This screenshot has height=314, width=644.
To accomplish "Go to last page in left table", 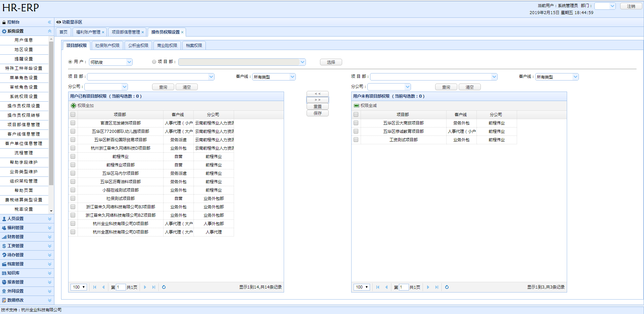I will (x=154, y=287).
